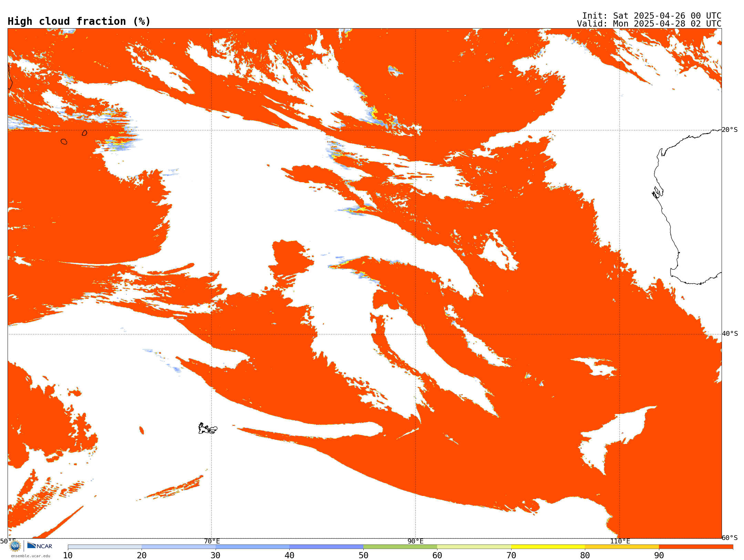Image resolution: width=744 pixels, height=560 pixels.
Task: Click the Kerguelen Islands outline on map
Action: tap(208, 428)
